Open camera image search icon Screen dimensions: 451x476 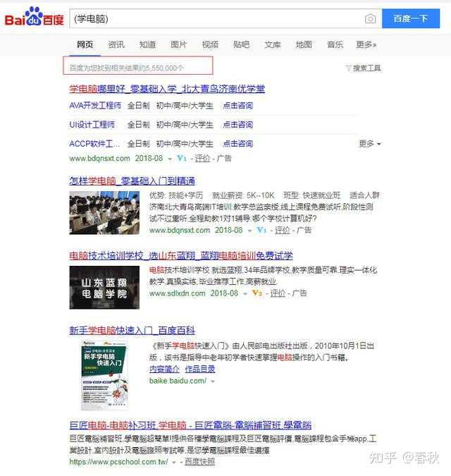point(370,19)
